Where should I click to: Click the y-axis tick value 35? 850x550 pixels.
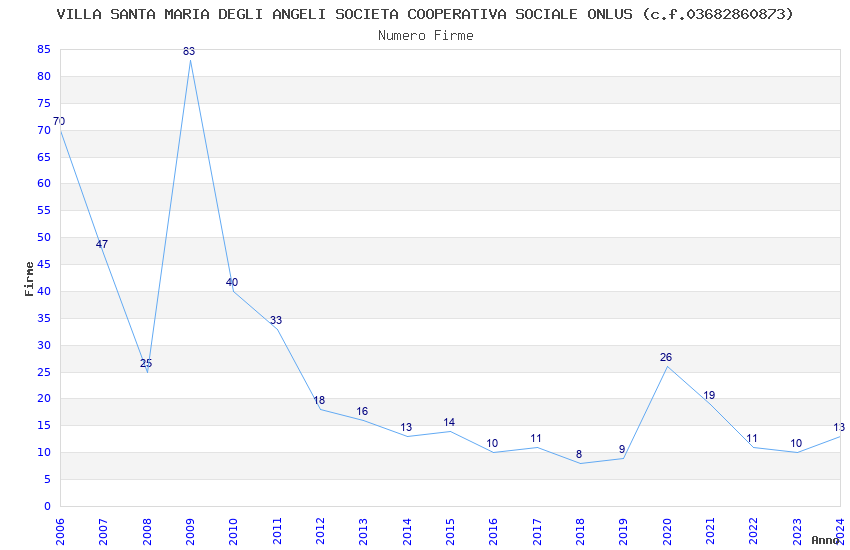[44, 318]
